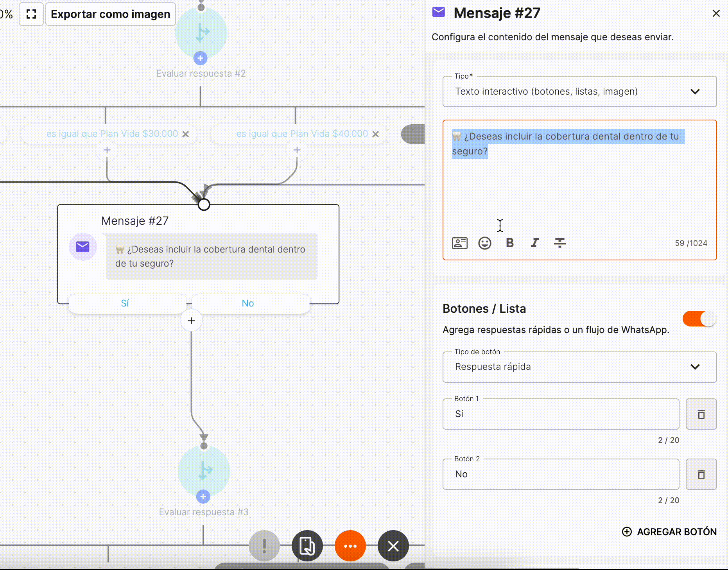This screenshot has height=570, width=728.
Task: Click AGREGAR BOTÓN to add a button
Action: click(x=669, y=532)
